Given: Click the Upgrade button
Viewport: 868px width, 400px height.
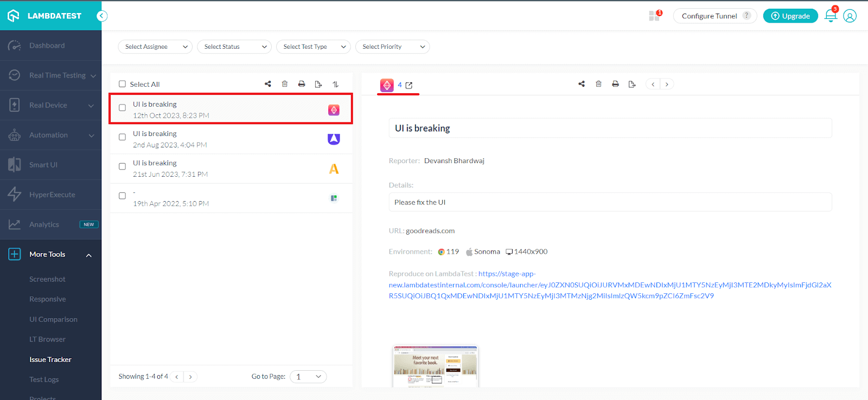Looking at the screenshot, I should coord(790,16).
